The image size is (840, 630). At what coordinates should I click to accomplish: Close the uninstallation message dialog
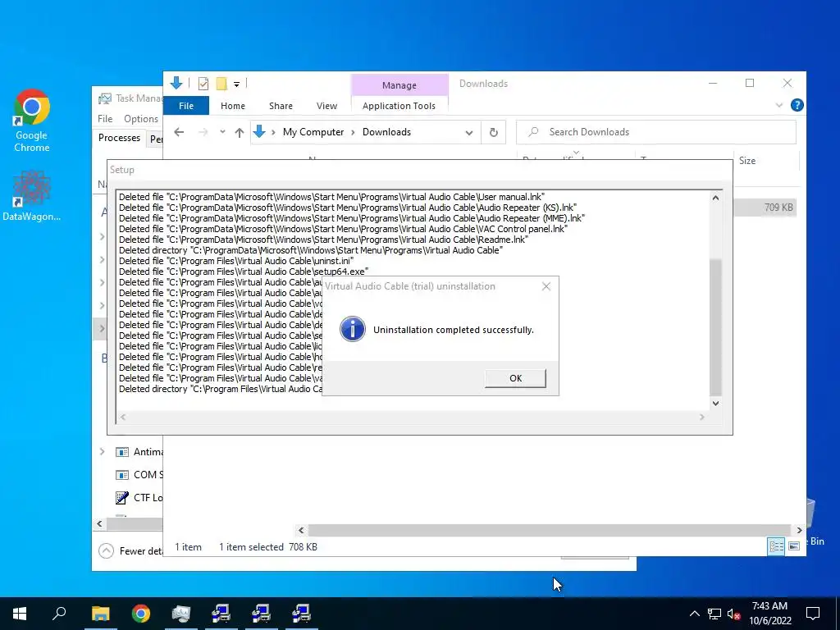pyautogui.click(x=546, y=286)
